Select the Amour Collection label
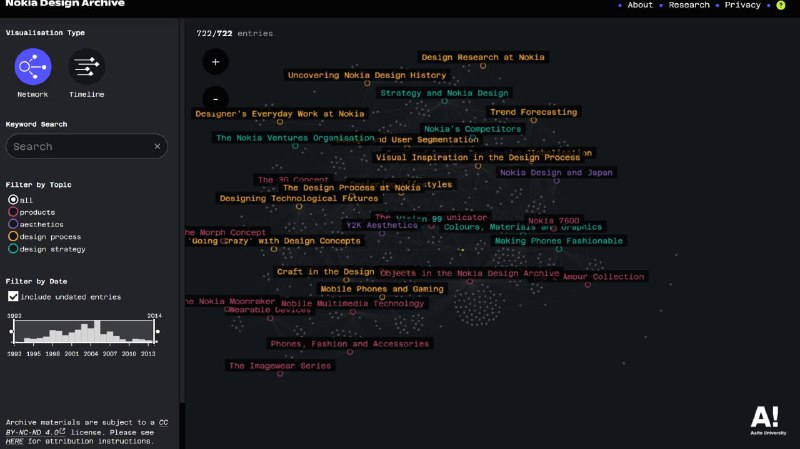 point(604,277)
